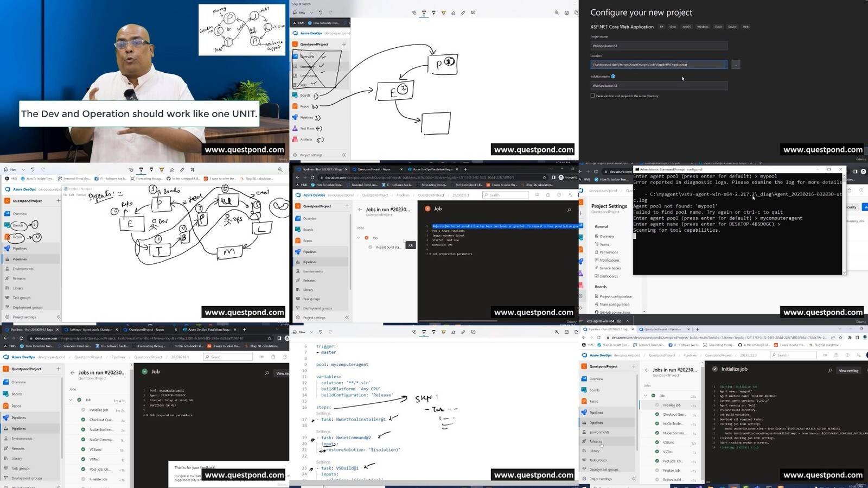Image resolution: width=868 pixels, height=488 pixels.
Task: Click the touch writing icon in the YAML sketch toolbar
Action: click(x=414, y=332)
